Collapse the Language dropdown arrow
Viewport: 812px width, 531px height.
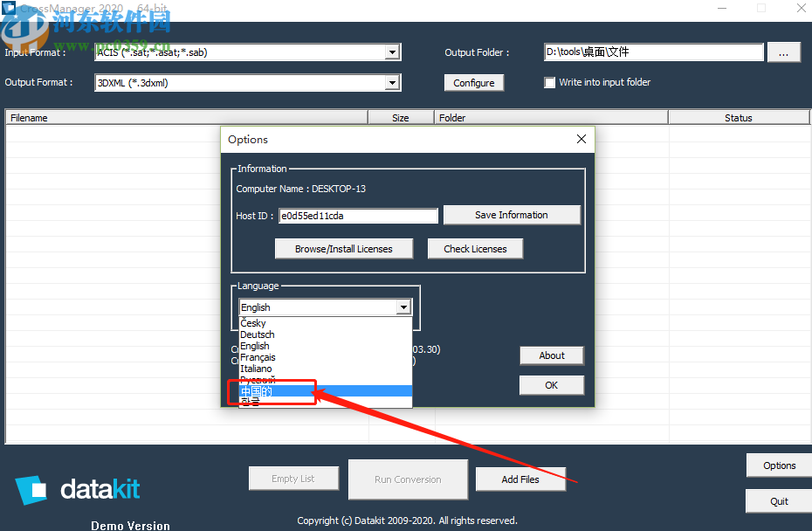[404, 307]
